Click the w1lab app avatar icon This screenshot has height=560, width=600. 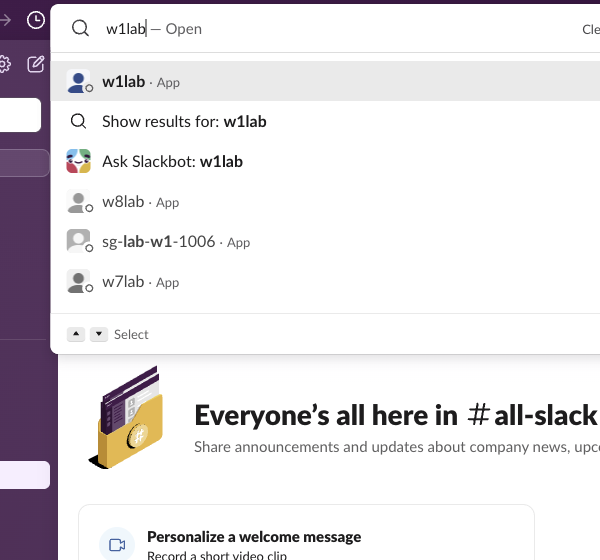(79, 82)
